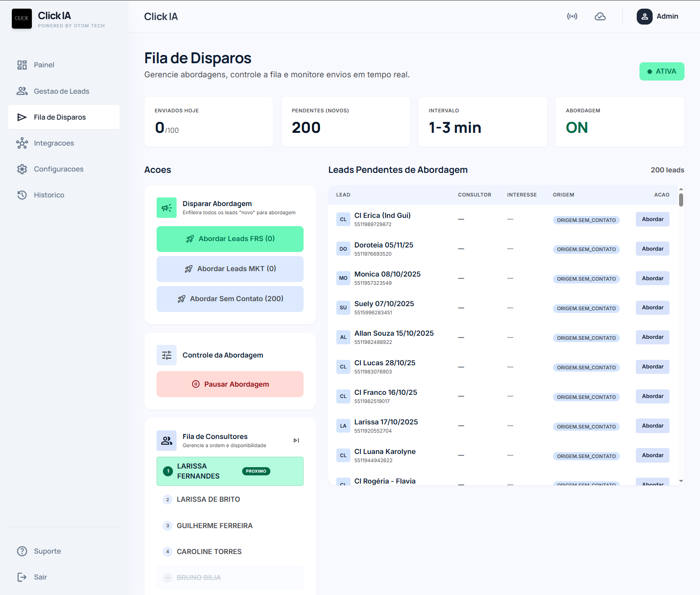This screenshot has width=700, height=595.
Task: Click Abordar for Monica 08/10/2025
Action: [652, 278]
